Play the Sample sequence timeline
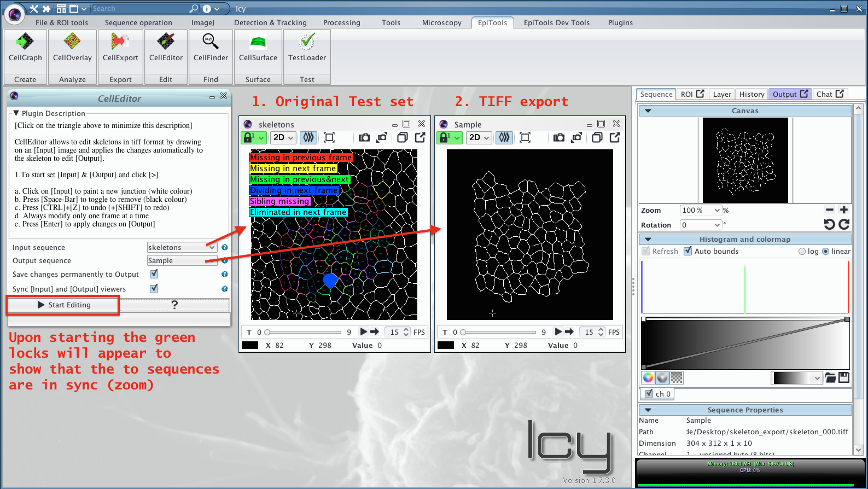Viewport: 868px width, 489px height. coord(558,331)
